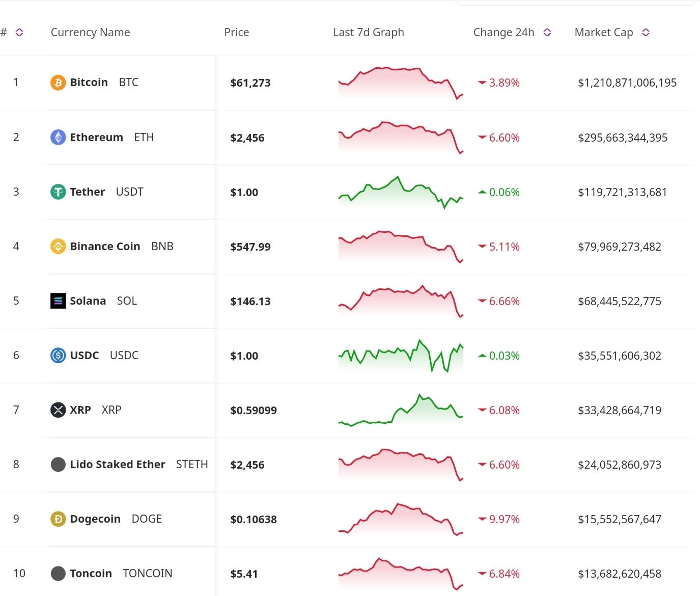
Task: View Tether's 7-day price graph
Action: coord(401,193)
